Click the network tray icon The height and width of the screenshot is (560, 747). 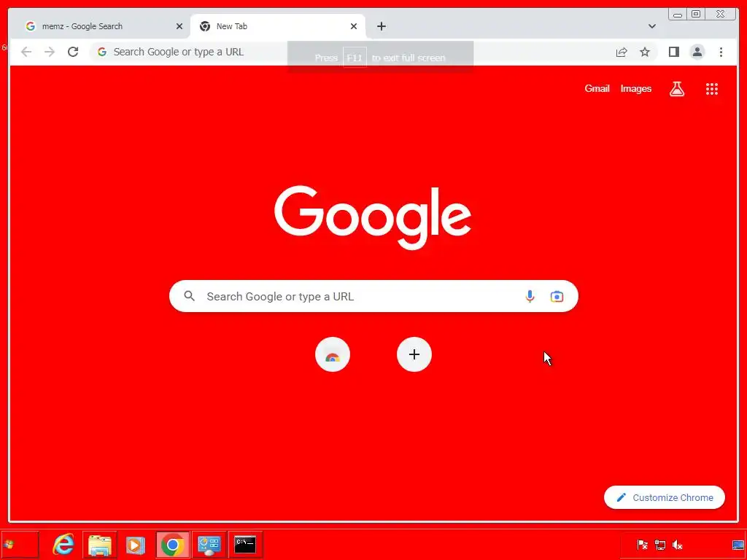tap(659, 544)
